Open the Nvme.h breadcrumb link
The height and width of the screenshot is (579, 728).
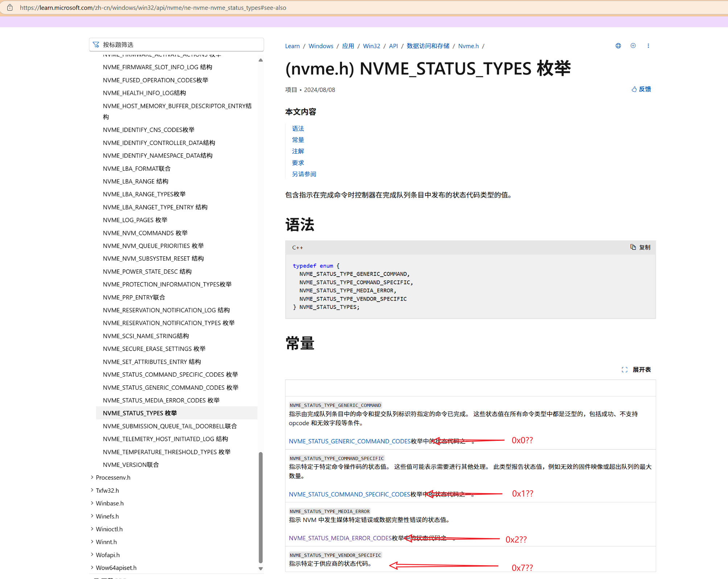pyautogui.click(x=468, y=46)
